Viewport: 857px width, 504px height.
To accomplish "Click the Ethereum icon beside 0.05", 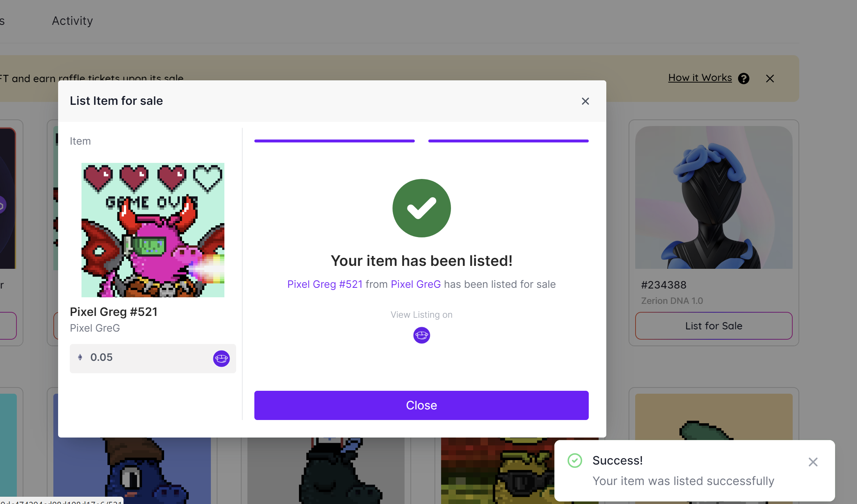I will [80, 357].
